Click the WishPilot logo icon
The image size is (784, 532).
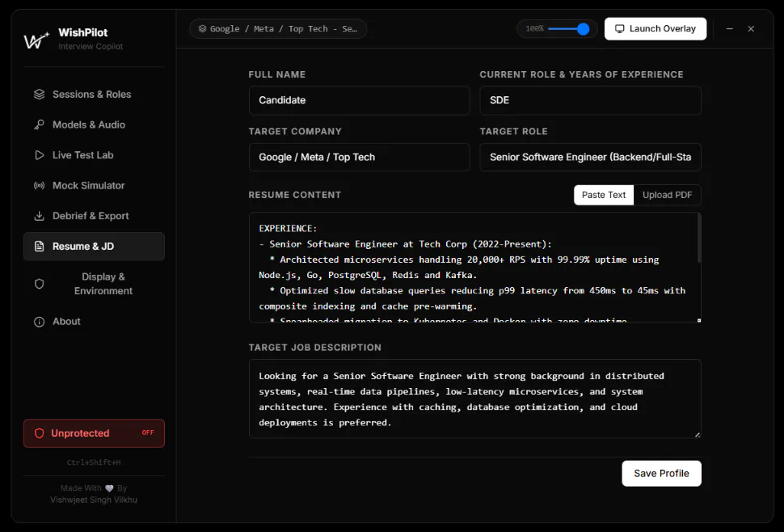tap(36, 40)
